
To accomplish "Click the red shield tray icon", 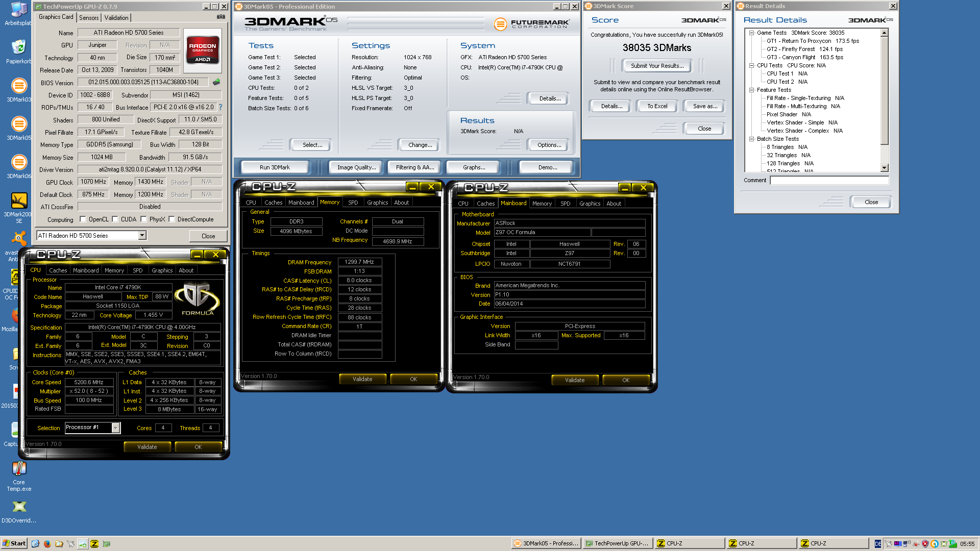I will pyautogui.click(x=925, y=544).
